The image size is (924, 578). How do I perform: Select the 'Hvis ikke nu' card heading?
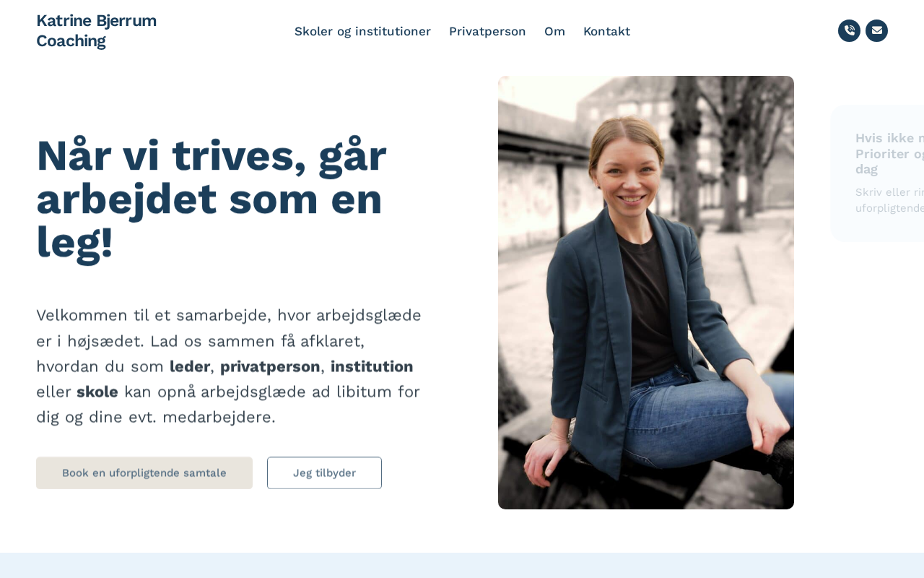(889, 153)
